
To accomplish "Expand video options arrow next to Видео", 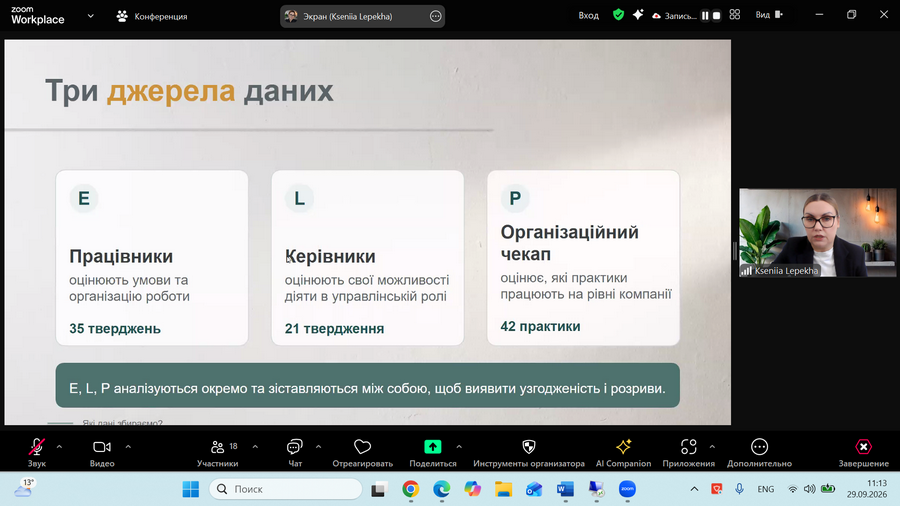I will [128, 446].
